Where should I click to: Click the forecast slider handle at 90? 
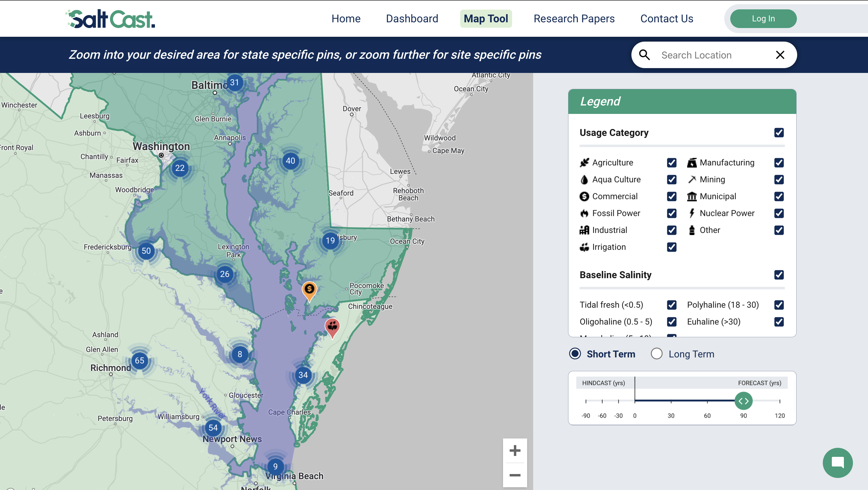(x=743, y=401)
